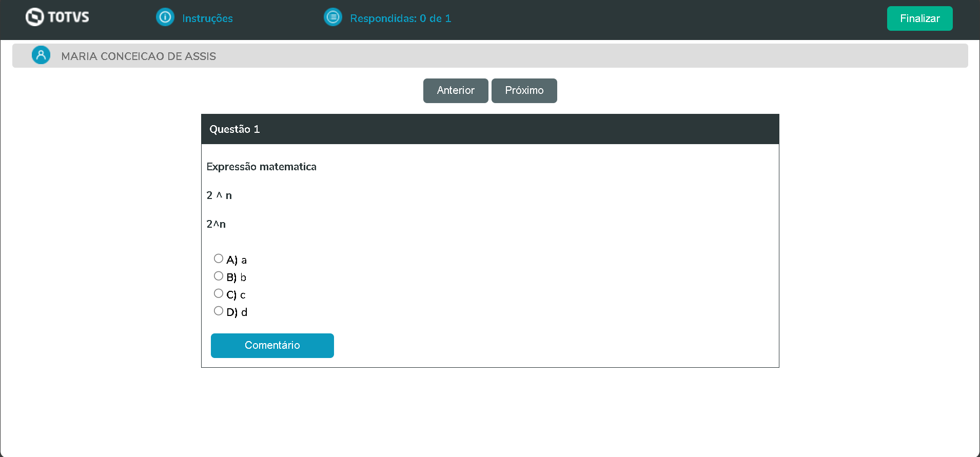Select answer option A
The height and width of the screenshot is (457, 980).
coord(219,259)
